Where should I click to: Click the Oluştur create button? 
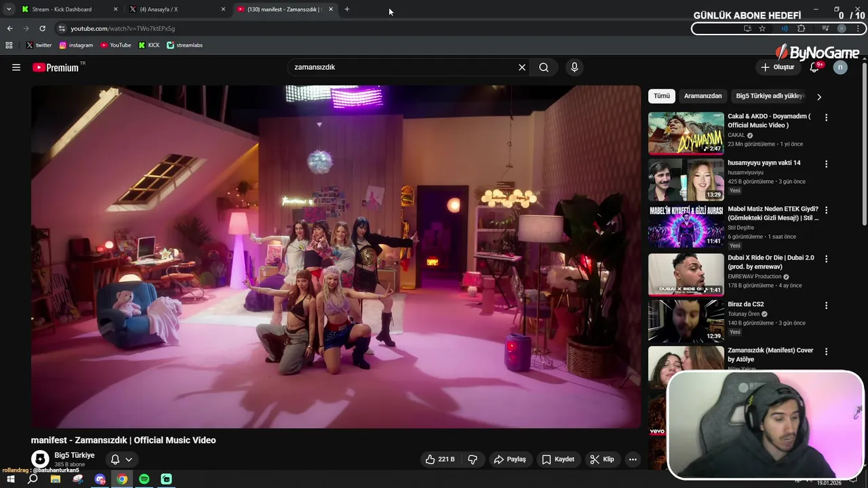777,67
